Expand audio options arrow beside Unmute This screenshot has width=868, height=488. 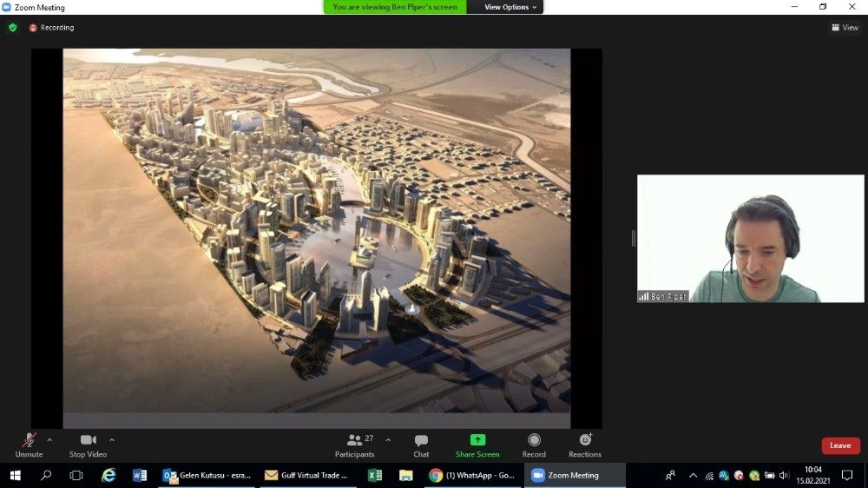coord(49,440)
